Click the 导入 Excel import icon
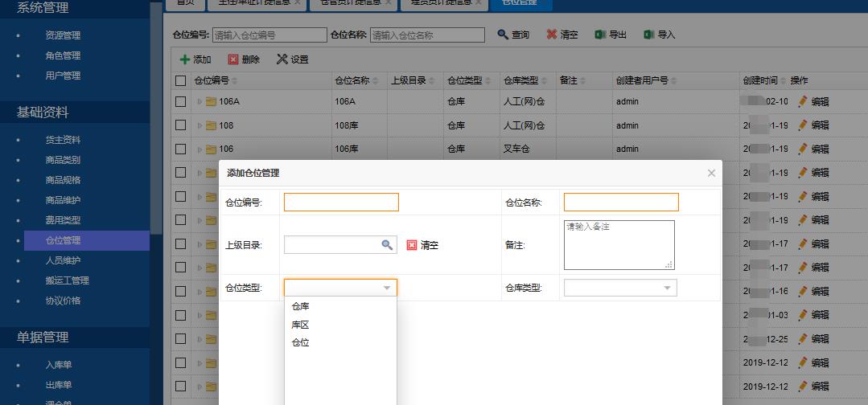 click(x=648, y=35)
